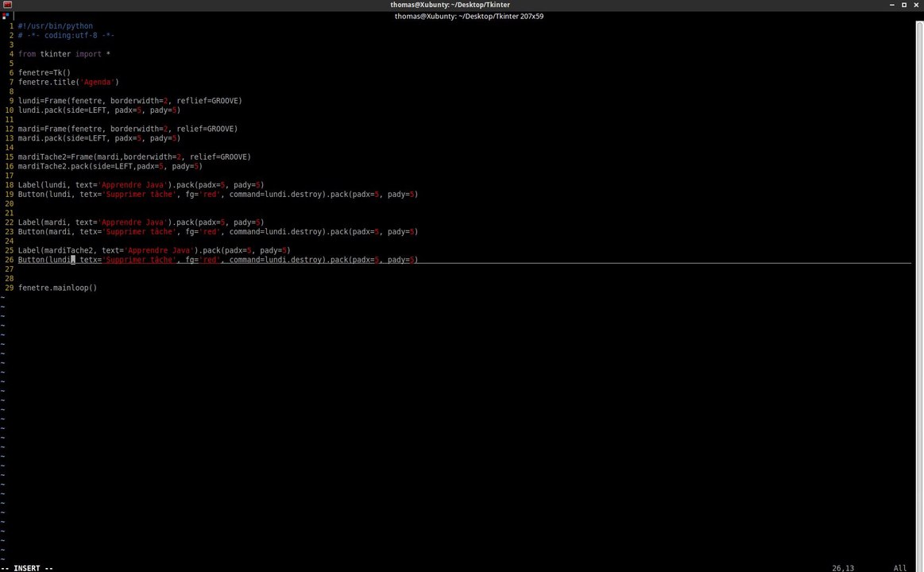Close the terminal window
924x572 pixels.
(x=916, y=5)
